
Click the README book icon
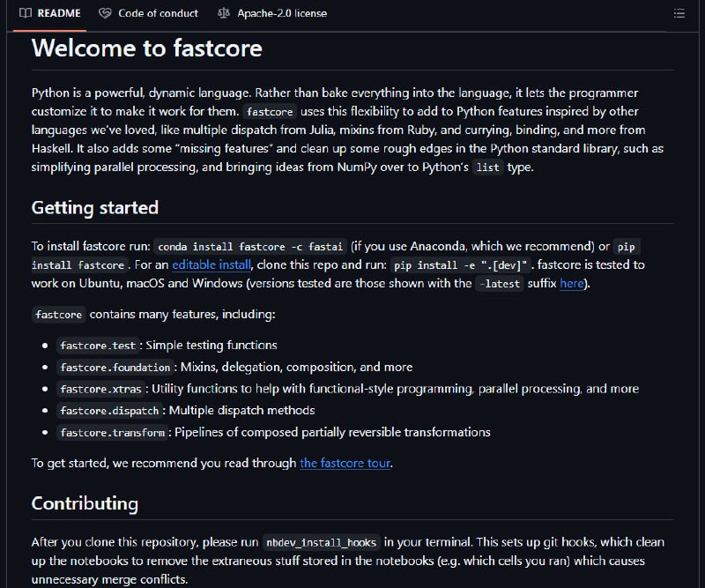click(26, 13)
